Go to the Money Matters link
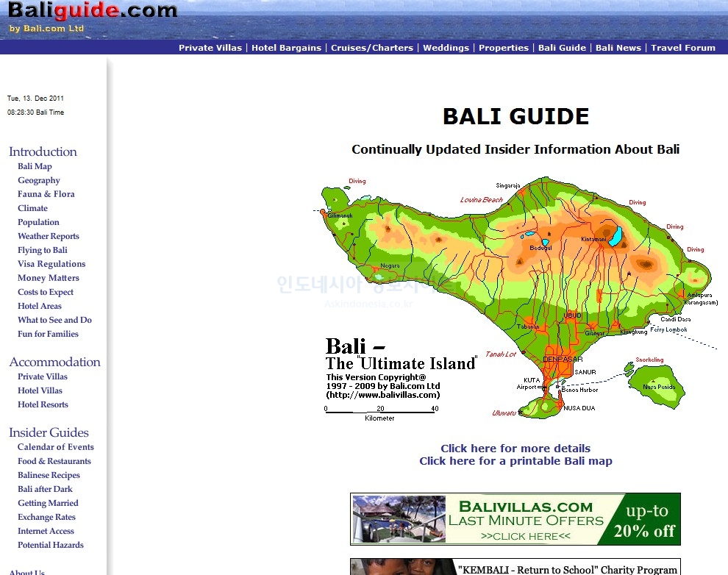Screen dimensions: 728x575 click(49, 278)
